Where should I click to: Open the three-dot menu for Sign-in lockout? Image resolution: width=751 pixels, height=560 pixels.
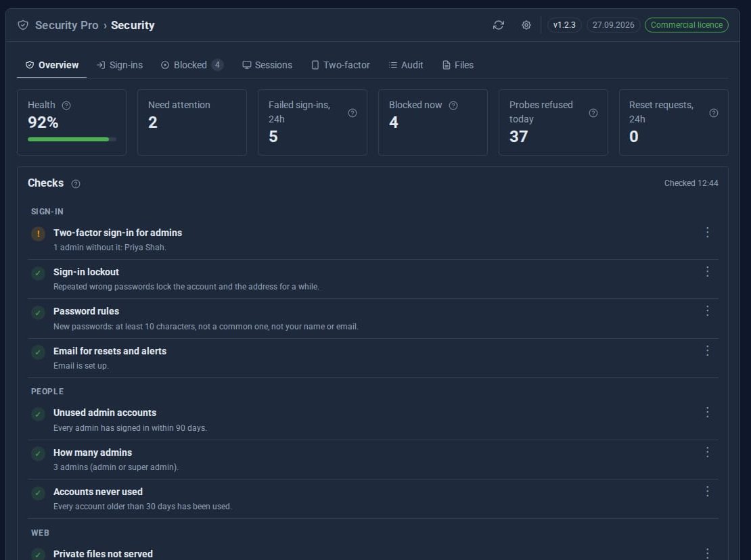pos(707,271)
